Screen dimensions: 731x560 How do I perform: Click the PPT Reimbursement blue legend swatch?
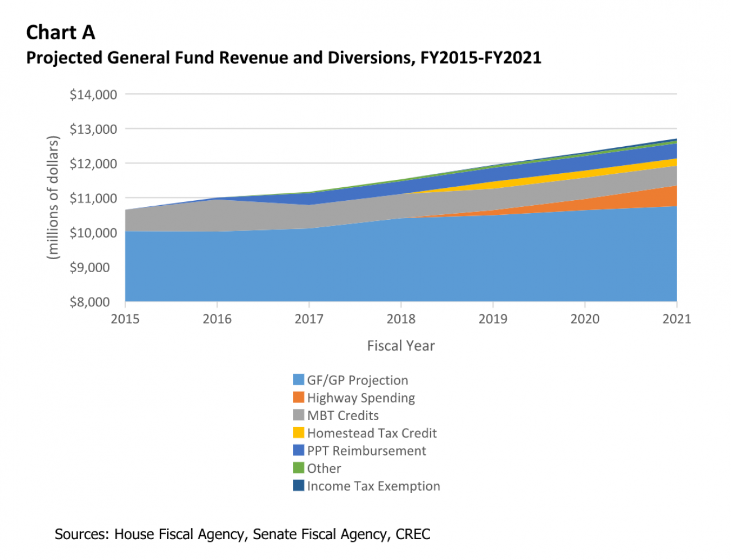299,450
